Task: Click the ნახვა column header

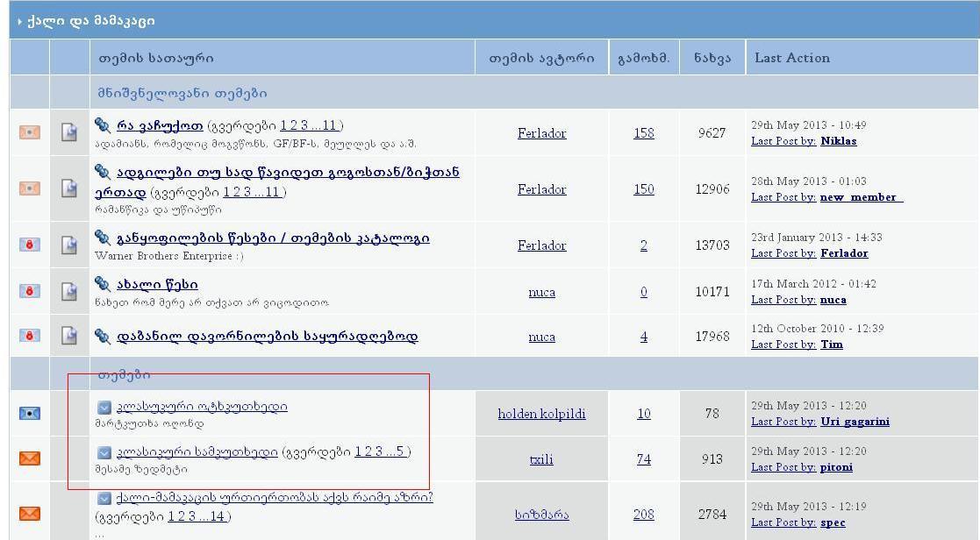Action: coord(712,58)
